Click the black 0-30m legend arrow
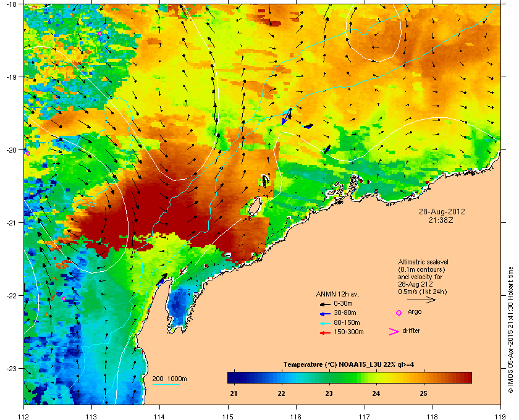Image resolution: width=519 pixels, height=420 pixels. [x=325, y=304]
